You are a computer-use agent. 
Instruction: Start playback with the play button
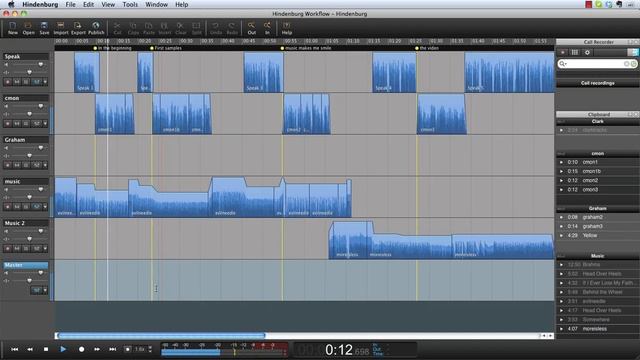click(63, 349)
